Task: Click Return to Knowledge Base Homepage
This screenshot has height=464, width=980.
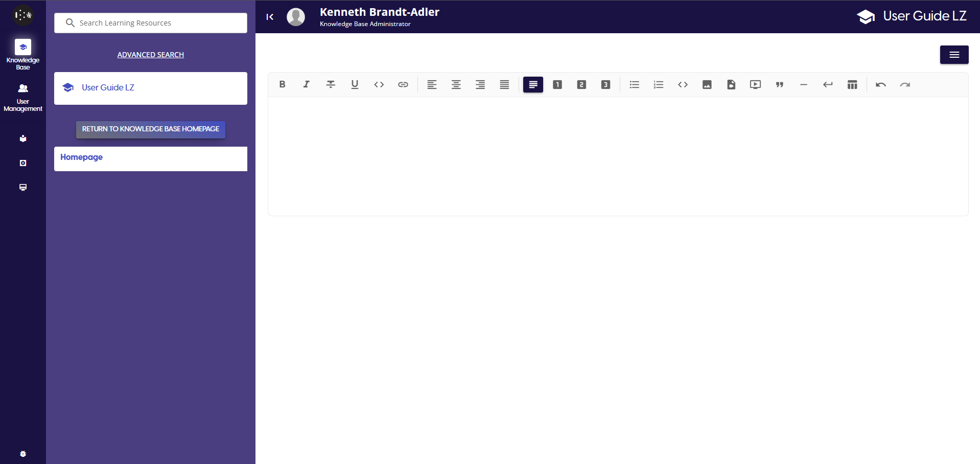Action: (x=150, y=129)
